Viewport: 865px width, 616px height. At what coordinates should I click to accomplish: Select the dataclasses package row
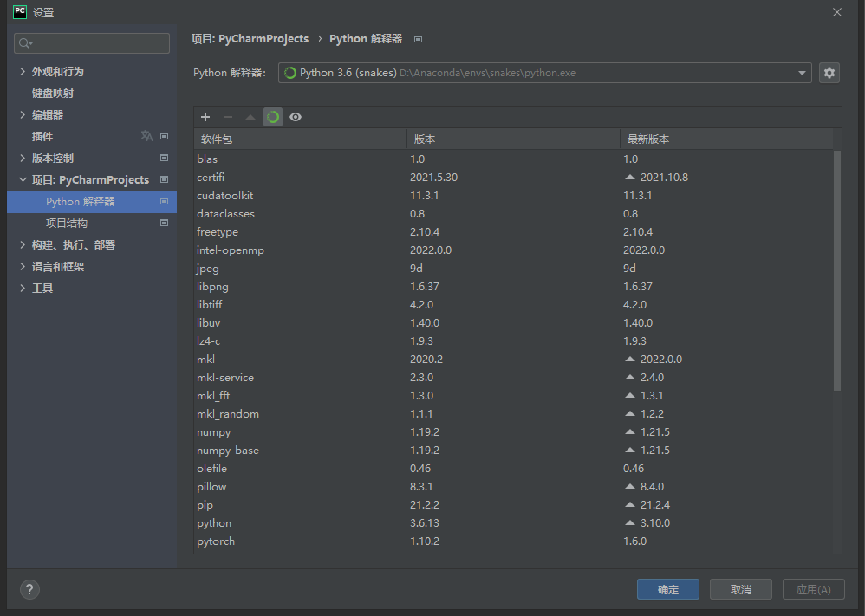pyautogui.click(x=514, y=213)
